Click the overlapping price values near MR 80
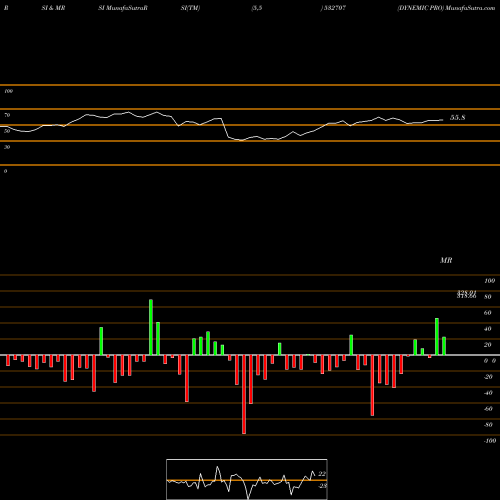Image resolution: width=500 pixels, height=500 pixels. (x=466, y=294)
